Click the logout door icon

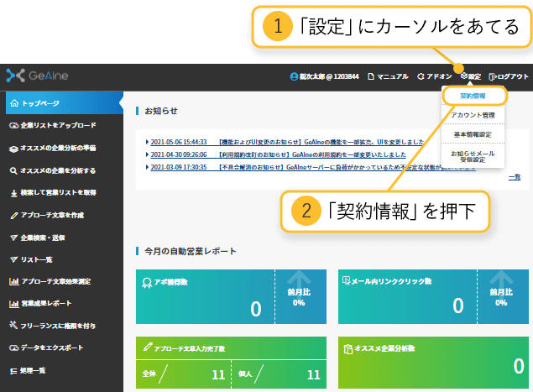[493, 77]
